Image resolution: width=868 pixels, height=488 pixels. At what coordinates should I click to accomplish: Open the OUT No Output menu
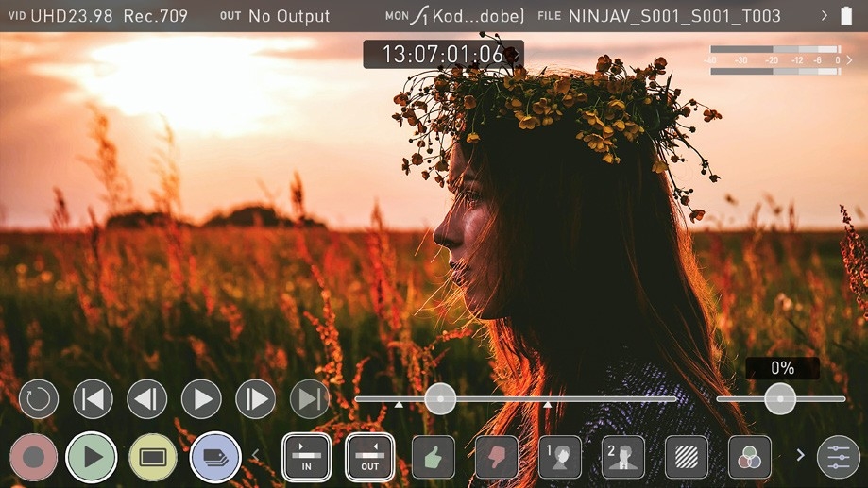click(275, 16)
